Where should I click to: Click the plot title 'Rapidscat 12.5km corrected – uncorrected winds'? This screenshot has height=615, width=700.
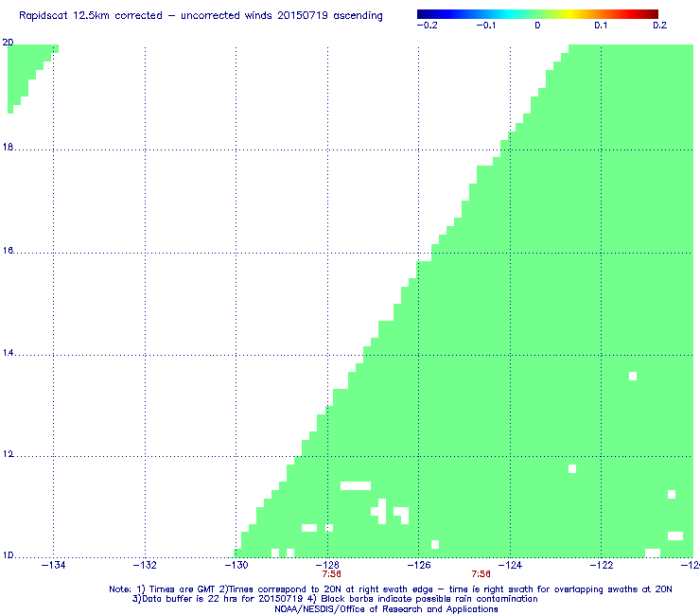coord(201,16)
